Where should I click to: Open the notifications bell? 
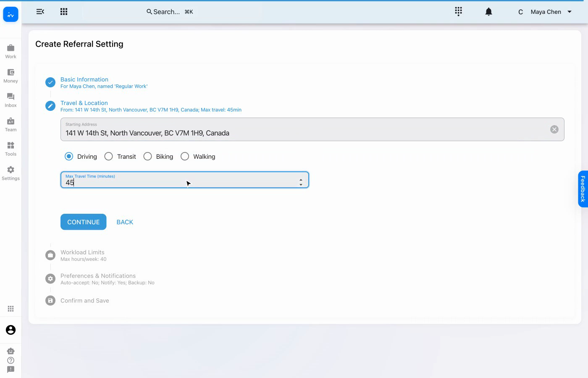[489, 12]
